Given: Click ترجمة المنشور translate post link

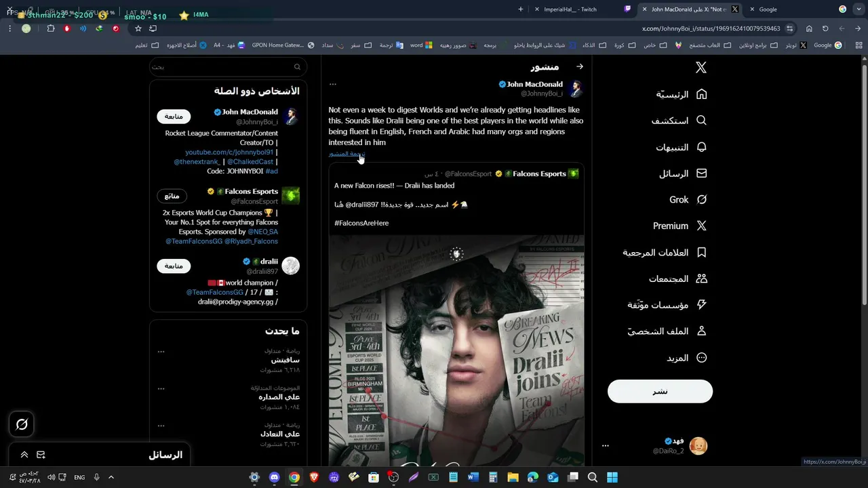Looking at the screenshot, I should pyautogui.click(x=347, y=154).
